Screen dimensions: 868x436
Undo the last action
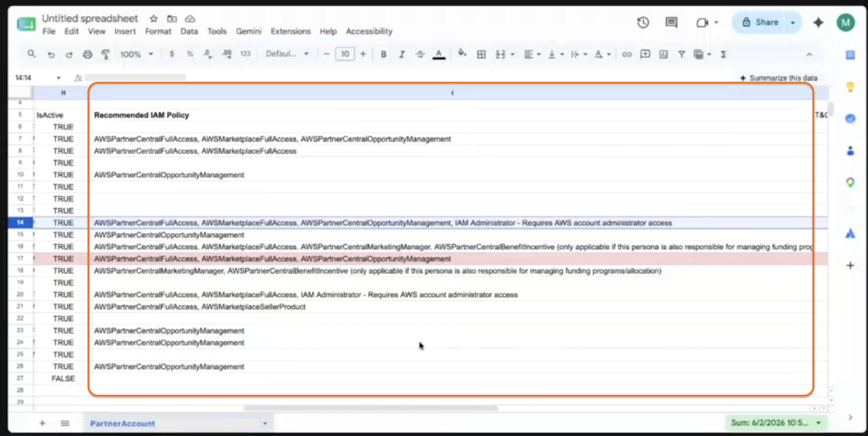(51, 55)
